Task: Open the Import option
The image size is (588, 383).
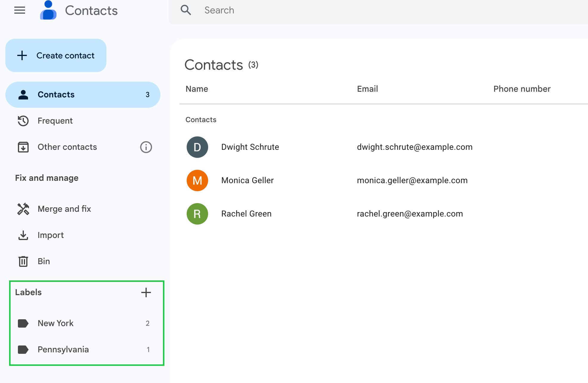Action: click(83, 235)
